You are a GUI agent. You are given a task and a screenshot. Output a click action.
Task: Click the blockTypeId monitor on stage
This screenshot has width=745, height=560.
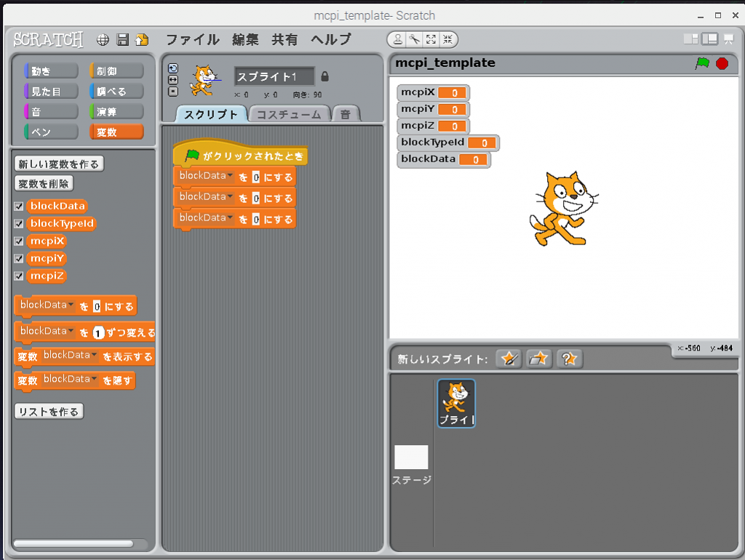[447, 143]
